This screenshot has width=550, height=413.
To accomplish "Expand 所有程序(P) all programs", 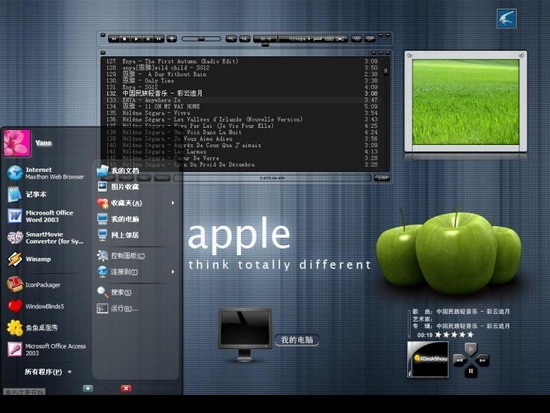I will [48, 372].
